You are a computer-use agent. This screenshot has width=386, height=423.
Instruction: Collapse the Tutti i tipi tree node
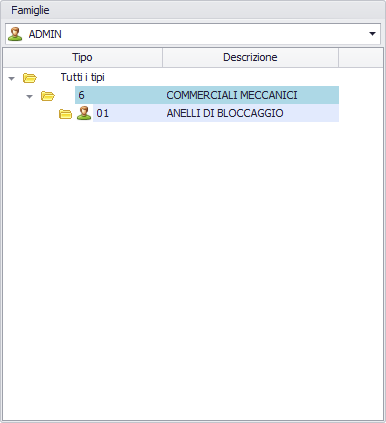[12, 79]
